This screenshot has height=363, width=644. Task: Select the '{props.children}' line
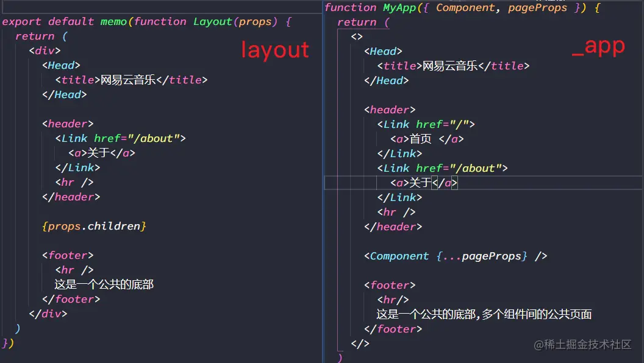[x=94, y=226]
